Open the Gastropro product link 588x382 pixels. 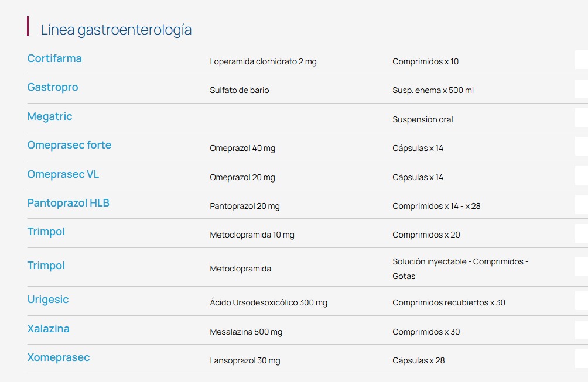53,87
